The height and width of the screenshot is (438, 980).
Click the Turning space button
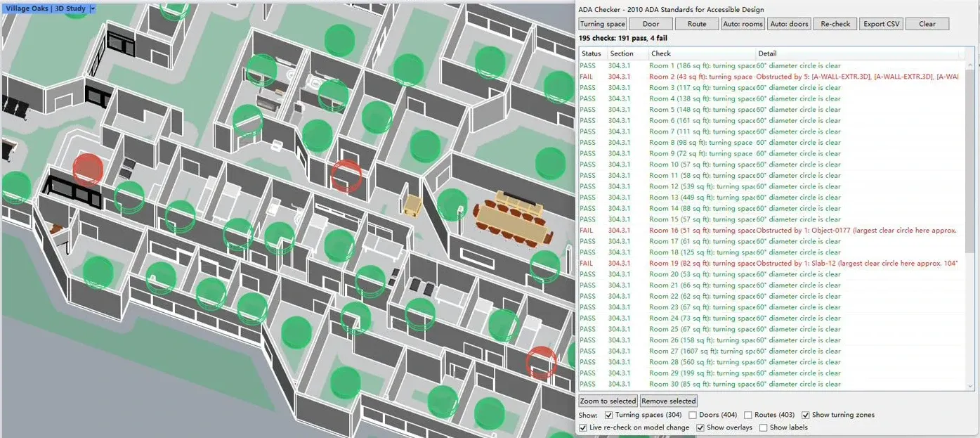tap(602, 24)
